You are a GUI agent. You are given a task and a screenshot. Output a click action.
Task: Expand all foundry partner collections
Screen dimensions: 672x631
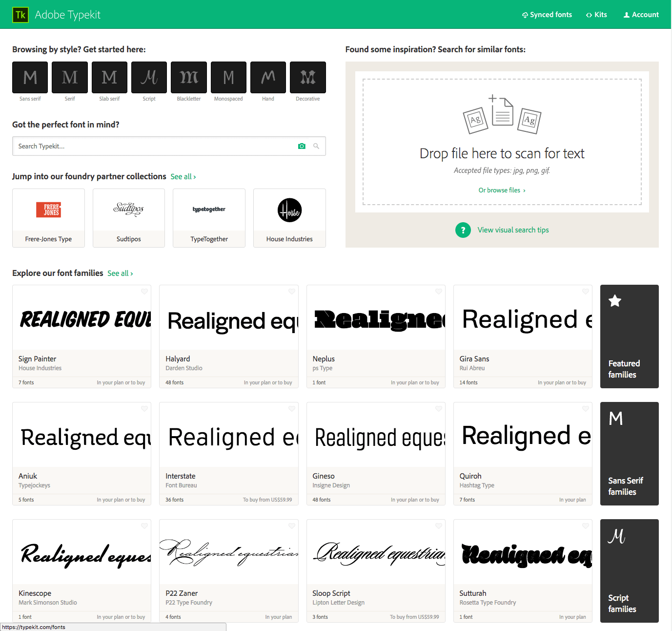[183, 176]
